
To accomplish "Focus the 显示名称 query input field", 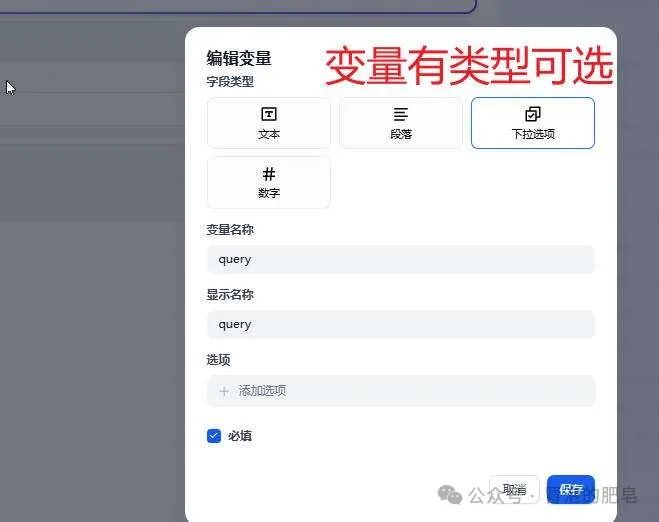I will [400, 324].
